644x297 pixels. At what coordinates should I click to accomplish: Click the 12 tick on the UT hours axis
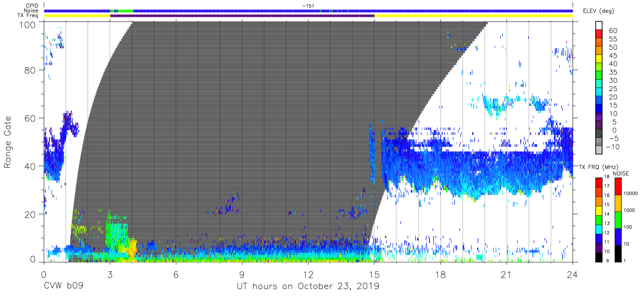point(308,274)
